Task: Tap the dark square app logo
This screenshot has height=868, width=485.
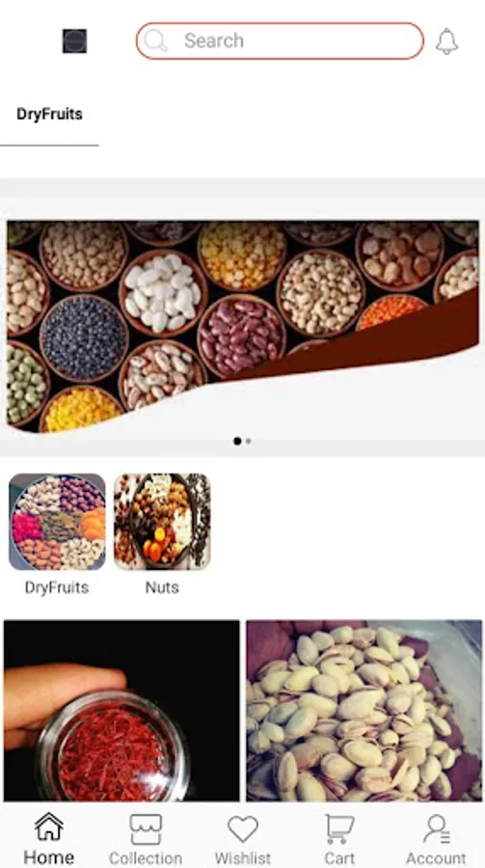Action: [x=75, y=41]
